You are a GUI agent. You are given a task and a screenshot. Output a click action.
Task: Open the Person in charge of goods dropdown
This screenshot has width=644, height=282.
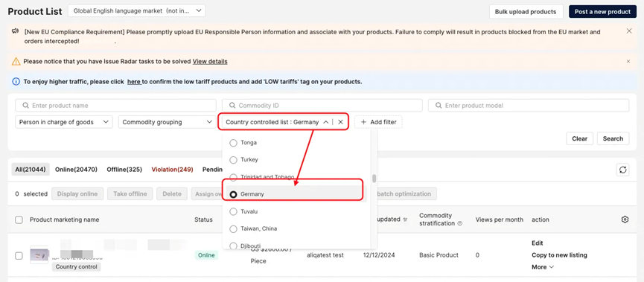point(64,122)
